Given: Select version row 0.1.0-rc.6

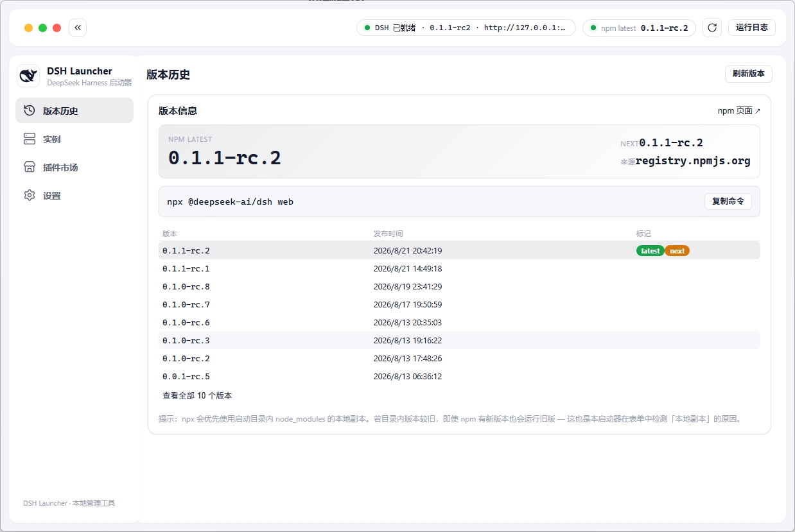Looking at the screenshot, I should click(459, 322).
